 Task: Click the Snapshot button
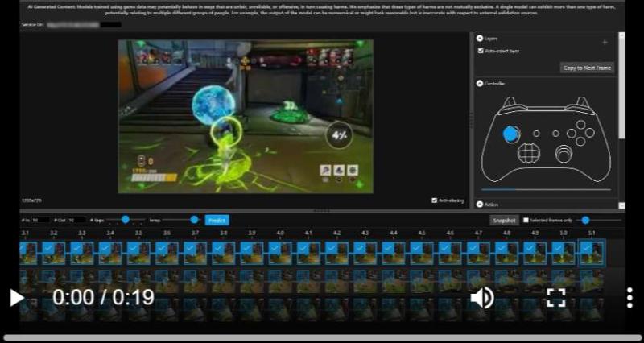point(505,220)
